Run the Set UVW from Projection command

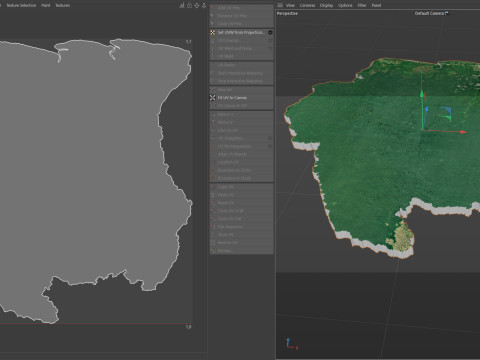coord(241,32)
